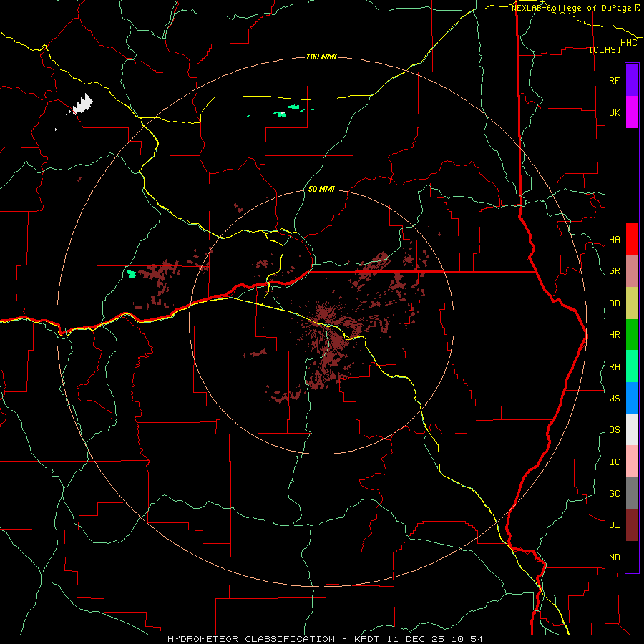Viewport: 644px width, 644px height.
Task: Select the WS blue legend swatch
Action: click(x=632, y=398)
